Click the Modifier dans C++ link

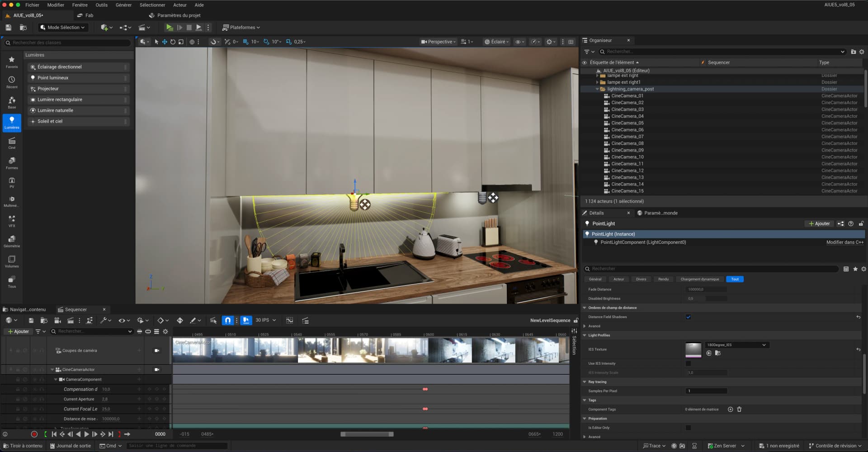(844, 242)
